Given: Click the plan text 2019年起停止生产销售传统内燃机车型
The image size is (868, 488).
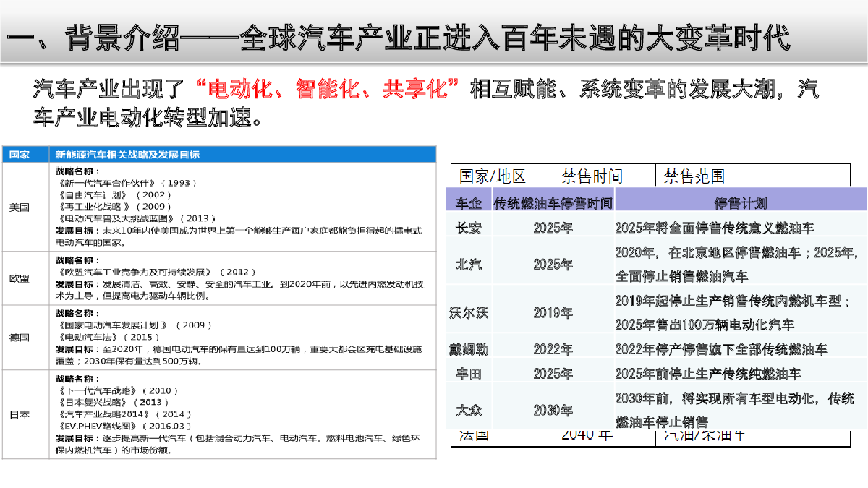Looking at the screenshot, I should tap(730, 301).
